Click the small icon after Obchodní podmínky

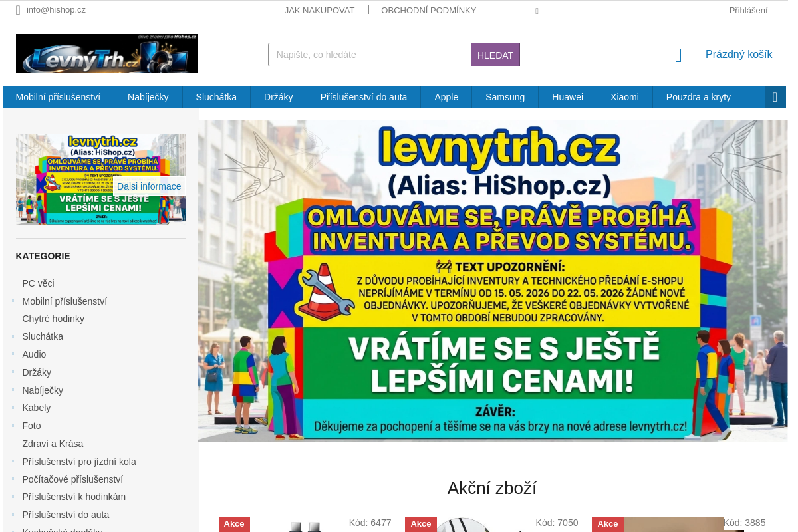(537, 11)
